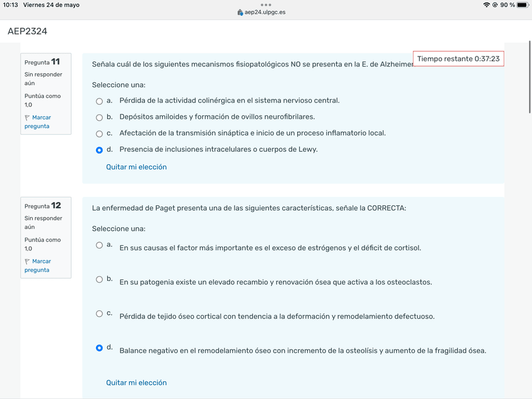Click 'Puntúa como 1,0' under Pregunta 12
Image resolution: width=532 pixels, height=399 pixels.
43,244
